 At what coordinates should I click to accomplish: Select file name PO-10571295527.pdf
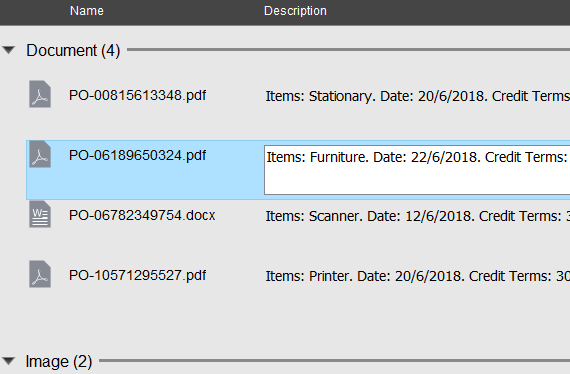(x=137, y=275)
